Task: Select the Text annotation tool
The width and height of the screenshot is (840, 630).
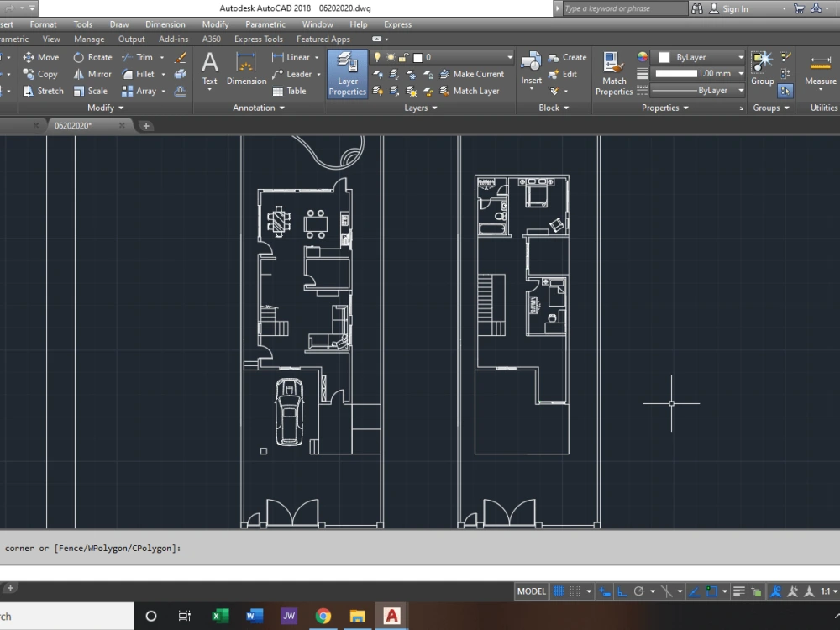Action: tap(209, 70)
